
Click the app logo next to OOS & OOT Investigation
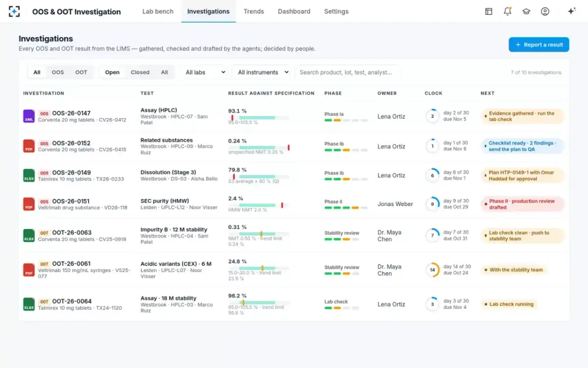[x=15, y=11]
